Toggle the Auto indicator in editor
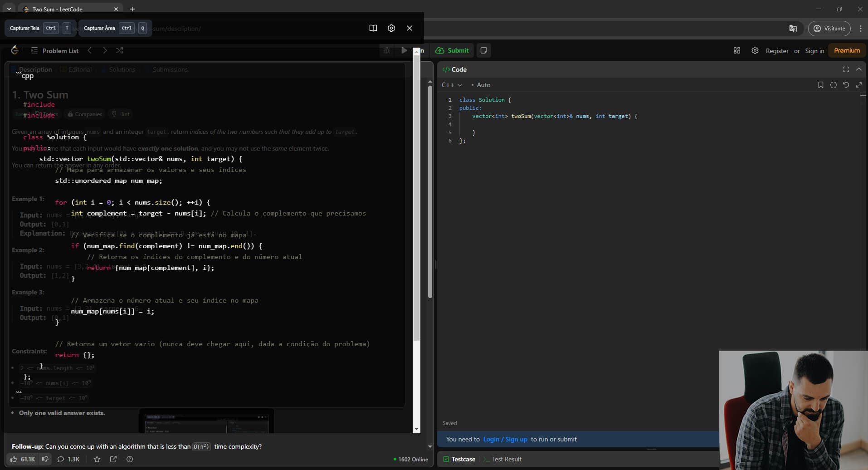This screenshot has height=470, width=868. click(x=481, y=85)
